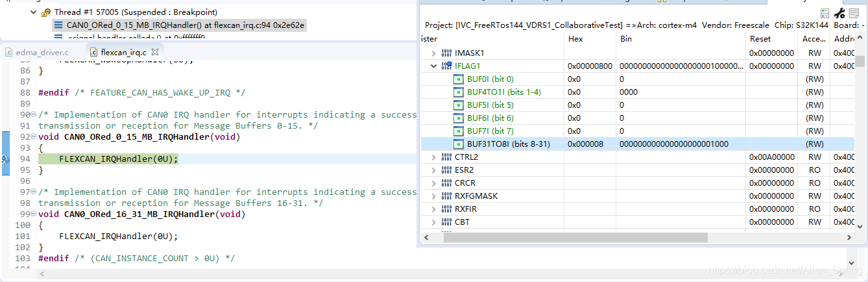
Task: Expand the RXFGMASK register
Action: [x=434, y=196]
